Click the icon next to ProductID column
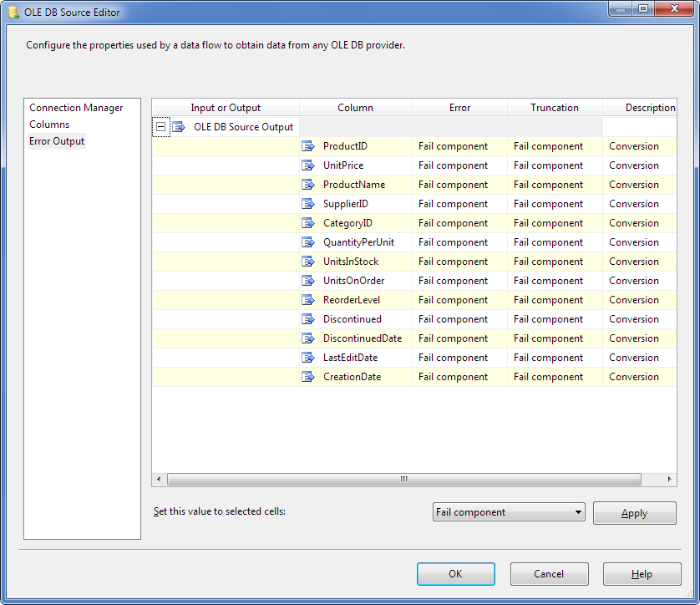This screenshot has height=605, width=700. (307, 146)
